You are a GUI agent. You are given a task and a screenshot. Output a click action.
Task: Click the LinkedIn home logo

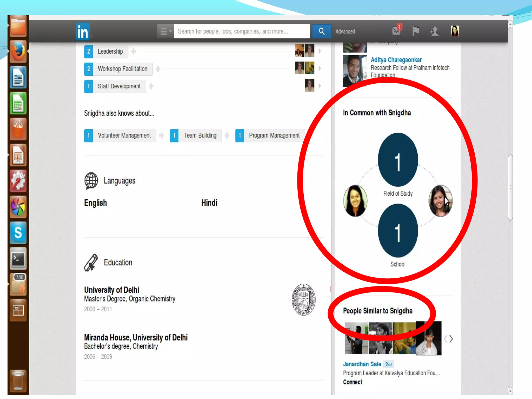click(83, 31)
